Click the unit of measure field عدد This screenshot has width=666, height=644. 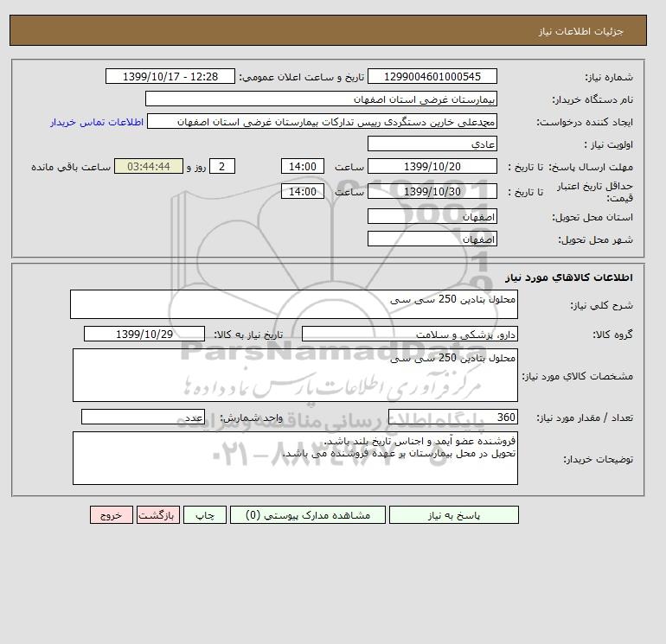click(143, 417)
